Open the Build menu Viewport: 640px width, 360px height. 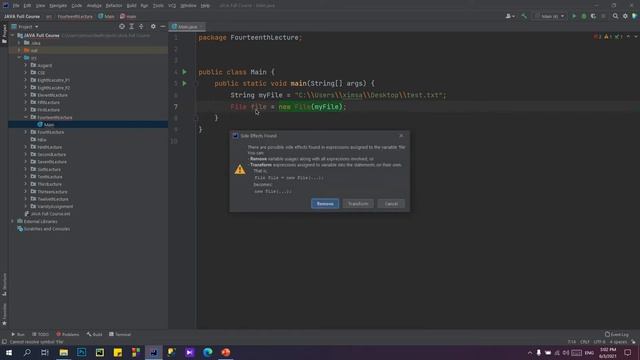(x=131, y=6)
